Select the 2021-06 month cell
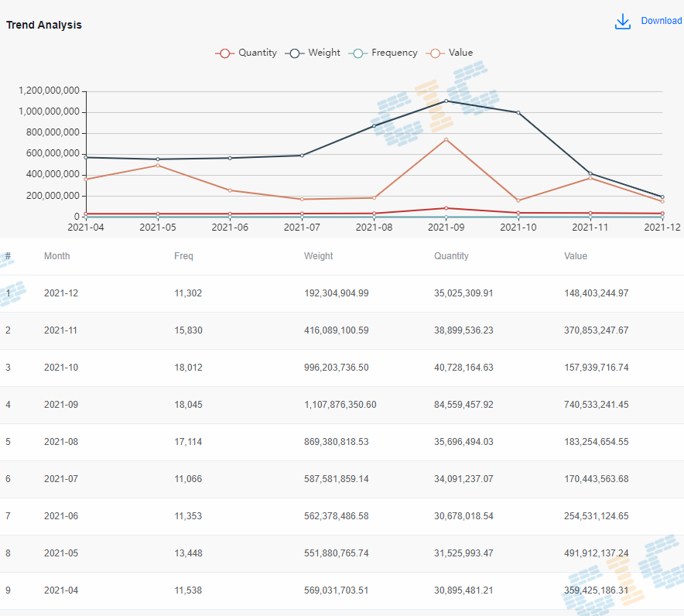The width and height of the screenshot is (684, 616). click(x=61, y=515)
